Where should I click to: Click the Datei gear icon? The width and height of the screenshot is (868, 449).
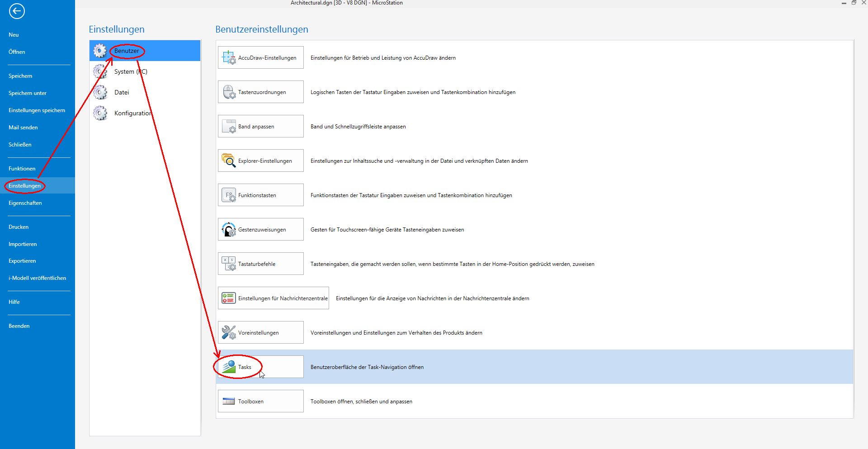click(100, 92)
